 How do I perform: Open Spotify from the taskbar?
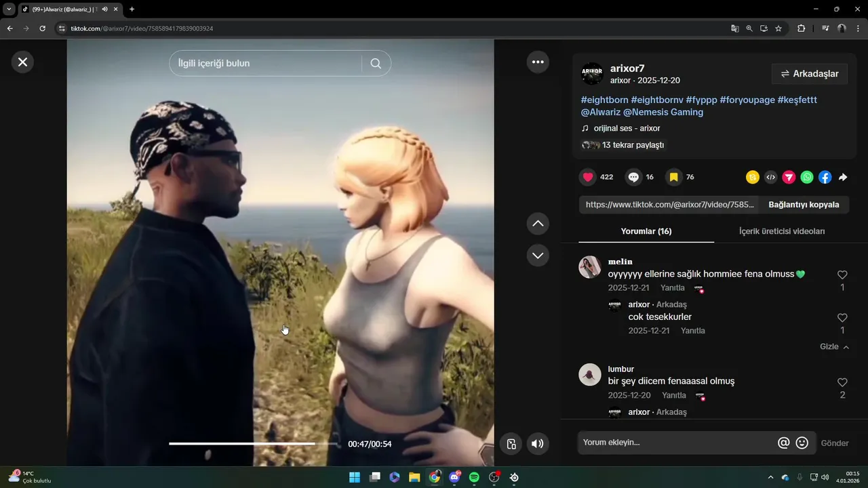[x=474, y=477]
